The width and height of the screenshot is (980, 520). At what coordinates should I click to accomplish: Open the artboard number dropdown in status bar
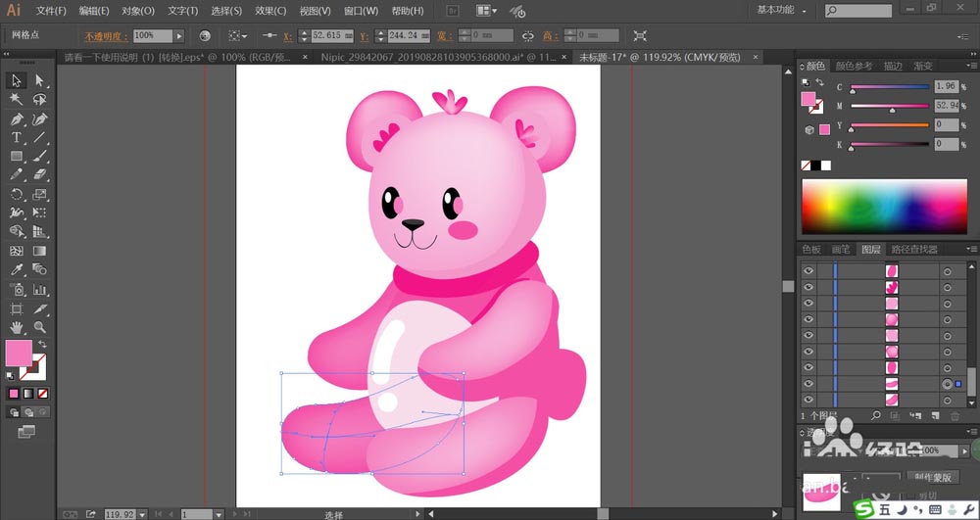point(219,514)
